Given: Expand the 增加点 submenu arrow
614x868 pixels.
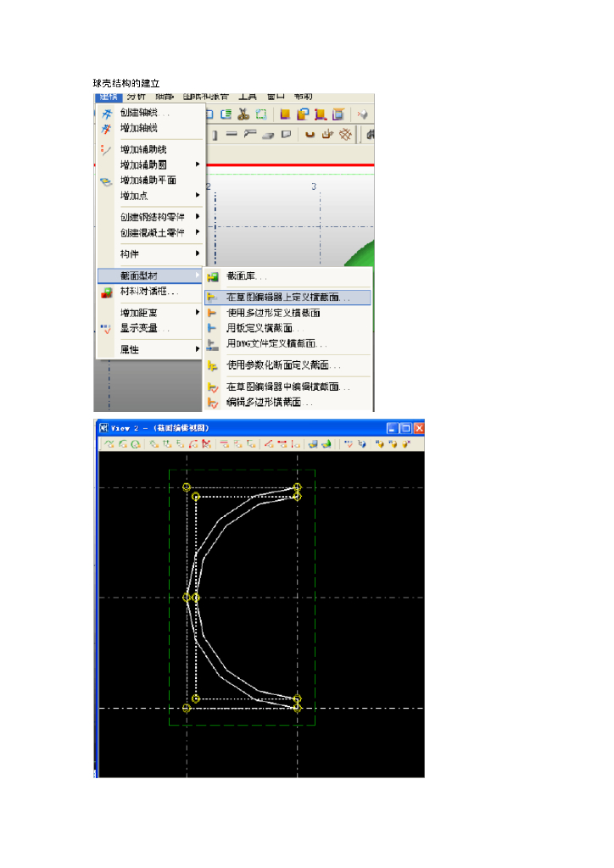Looking at the screenshot, I should coord(198,195).
